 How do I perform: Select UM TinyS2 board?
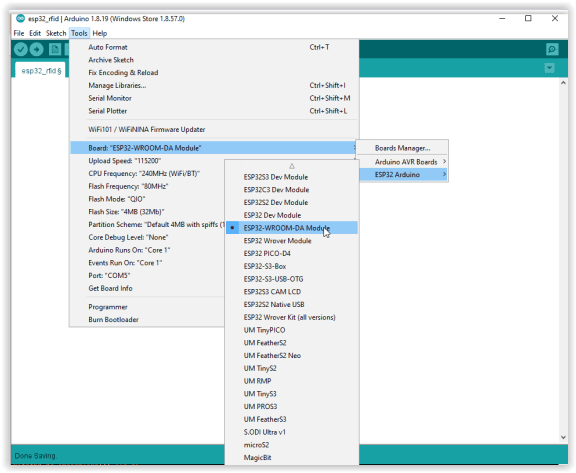pyautogui.click(x=292, y=368)
